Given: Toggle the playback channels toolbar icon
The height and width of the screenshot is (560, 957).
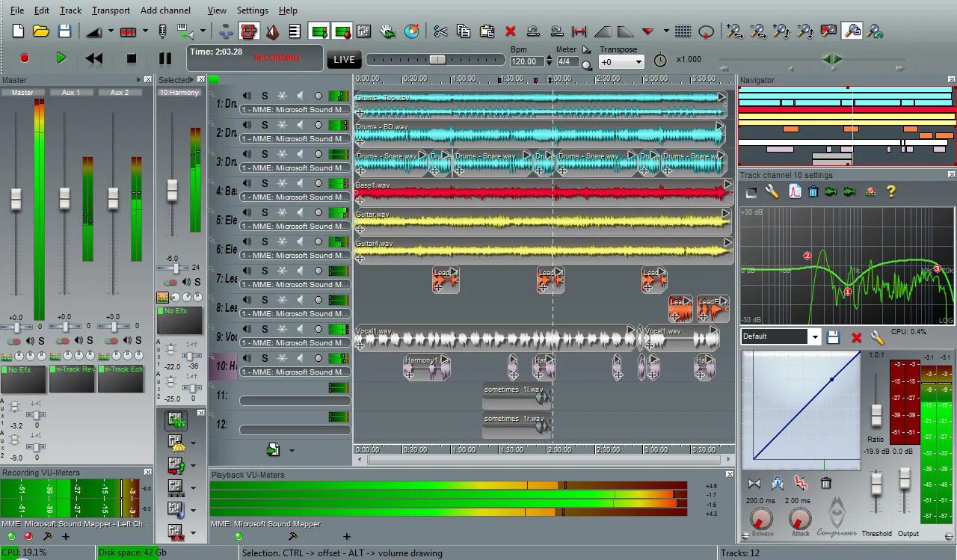Looking at the screenshot, I should click(319, 31).
